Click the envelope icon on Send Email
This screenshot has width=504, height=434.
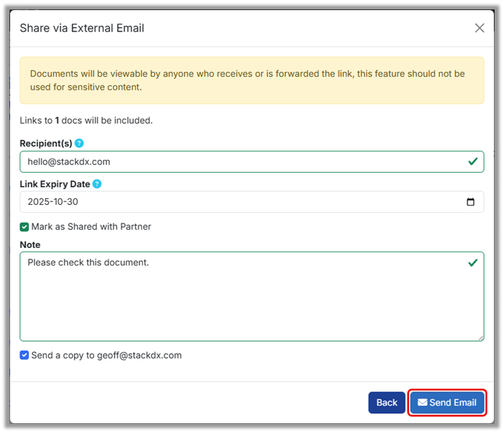pyautogui.click(x=422, y=402)
